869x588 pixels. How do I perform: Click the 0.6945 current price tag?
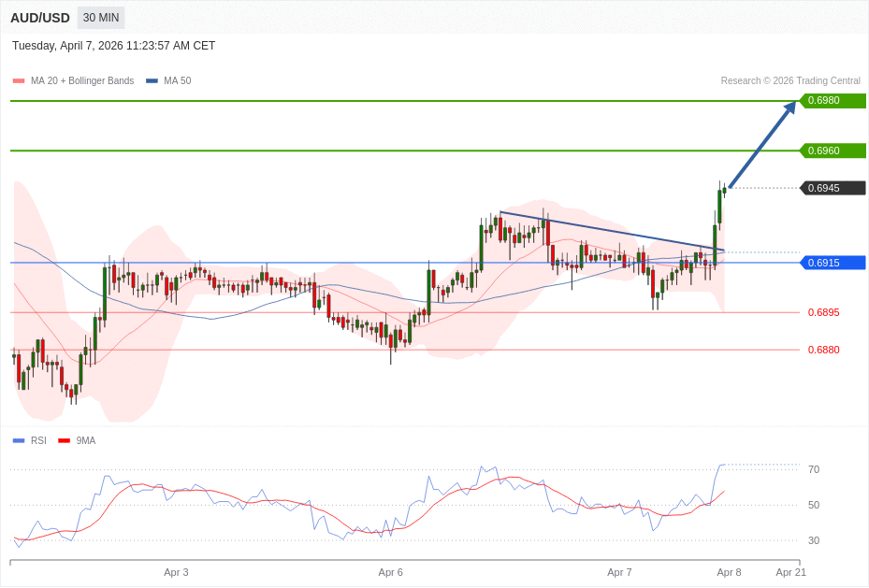point(833,188)
